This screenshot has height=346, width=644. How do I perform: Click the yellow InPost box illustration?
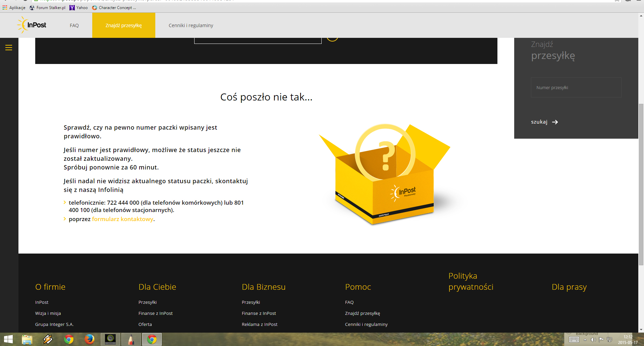[385, 174]
